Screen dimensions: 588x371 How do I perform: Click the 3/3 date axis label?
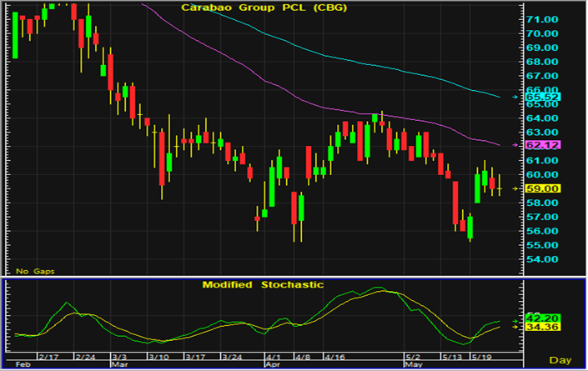(x=119, y=357)
